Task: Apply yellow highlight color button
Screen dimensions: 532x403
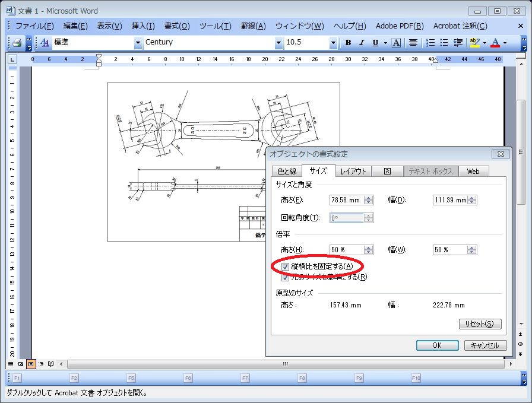Action: point(474,43)
